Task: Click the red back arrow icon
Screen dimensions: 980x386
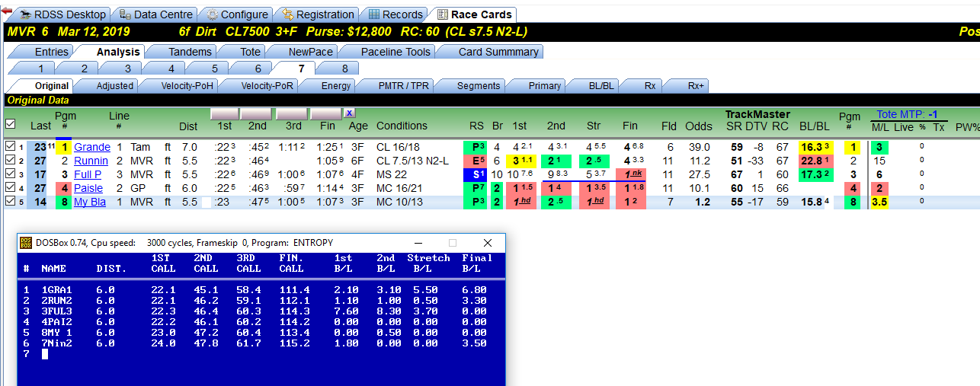Action: pos(5,9)
